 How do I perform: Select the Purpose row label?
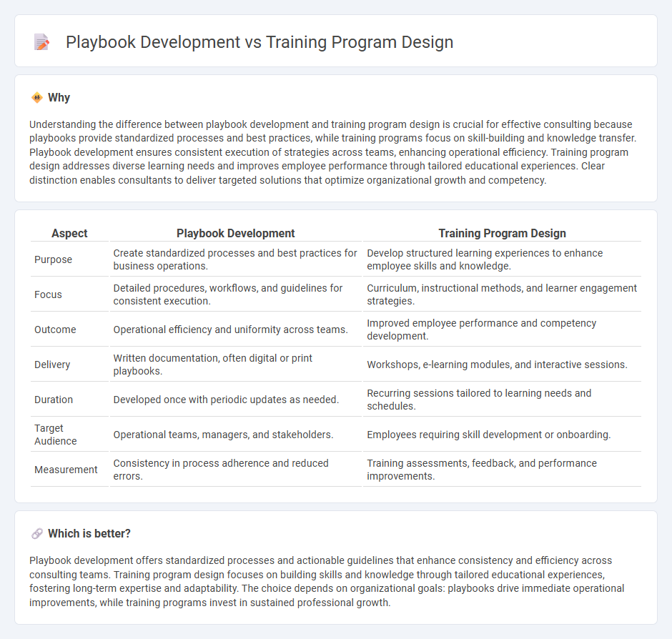(53, 259)
